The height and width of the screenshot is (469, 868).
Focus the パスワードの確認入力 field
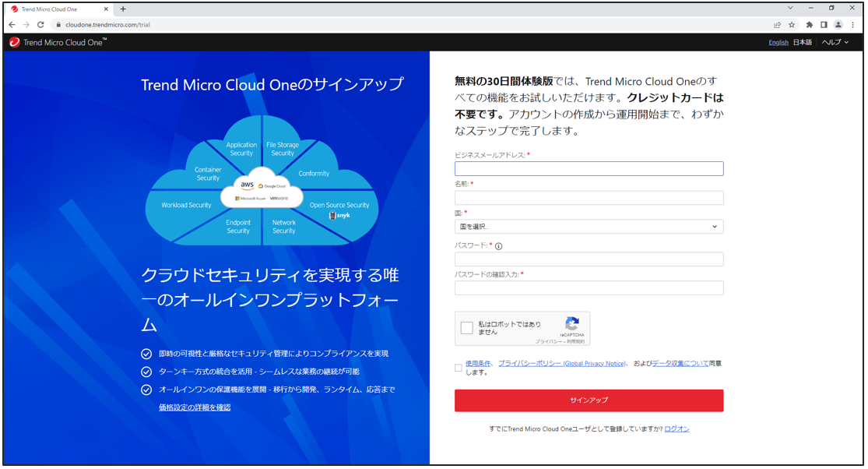pos(589,288)
